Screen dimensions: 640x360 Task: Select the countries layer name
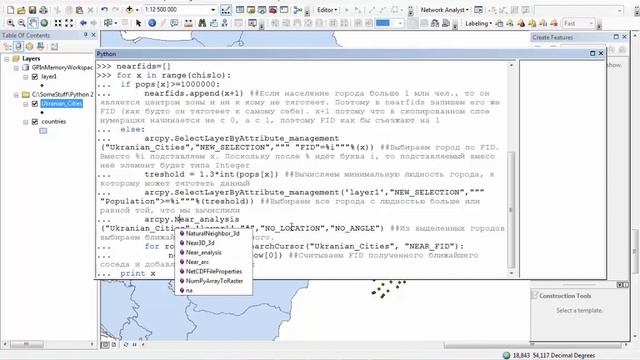click(x=53, y=122)
